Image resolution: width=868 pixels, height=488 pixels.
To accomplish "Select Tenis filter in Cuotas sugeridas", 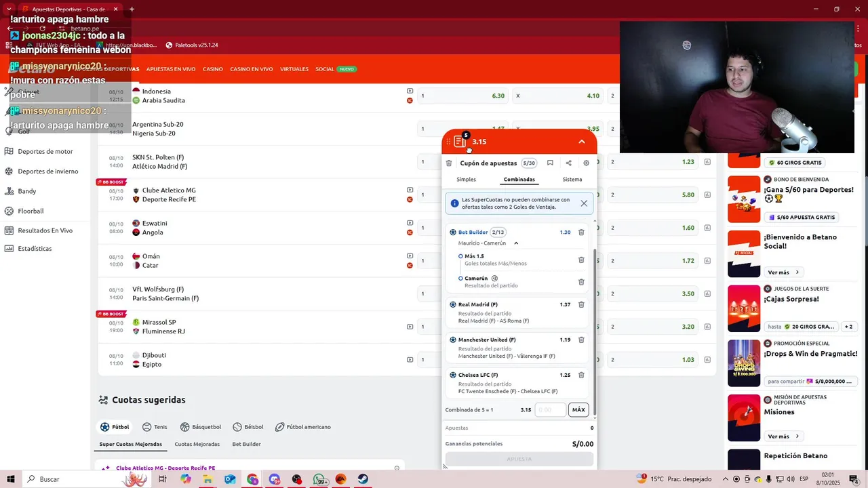I will point(155,427).
